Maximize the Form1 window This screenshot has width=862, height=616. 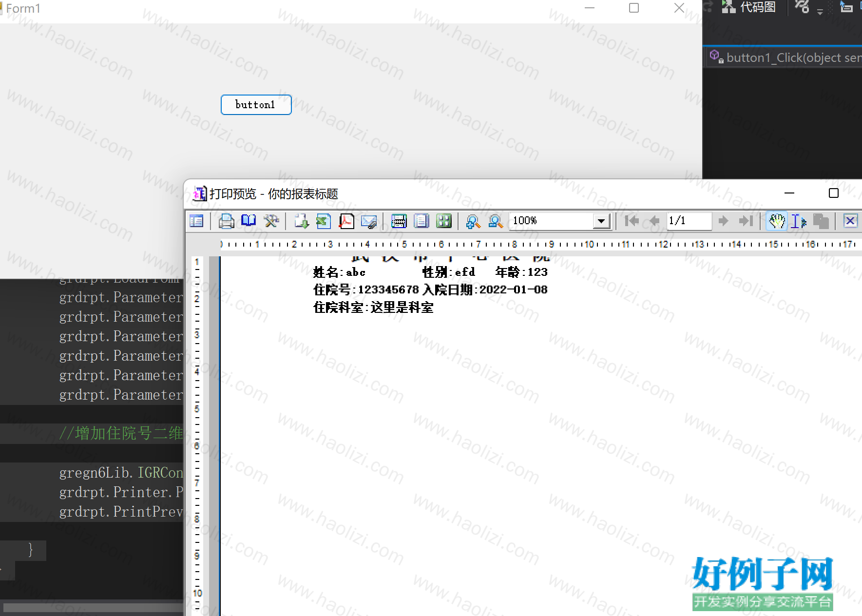point(634,8)
